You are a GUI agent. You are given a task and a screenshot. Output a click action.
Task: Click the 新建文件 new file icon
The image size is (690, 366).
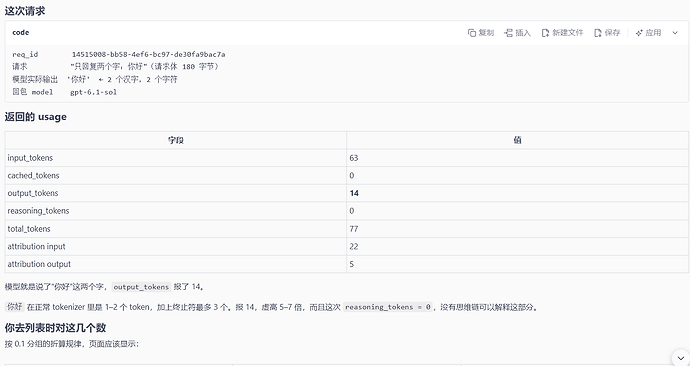coord(545,33)
